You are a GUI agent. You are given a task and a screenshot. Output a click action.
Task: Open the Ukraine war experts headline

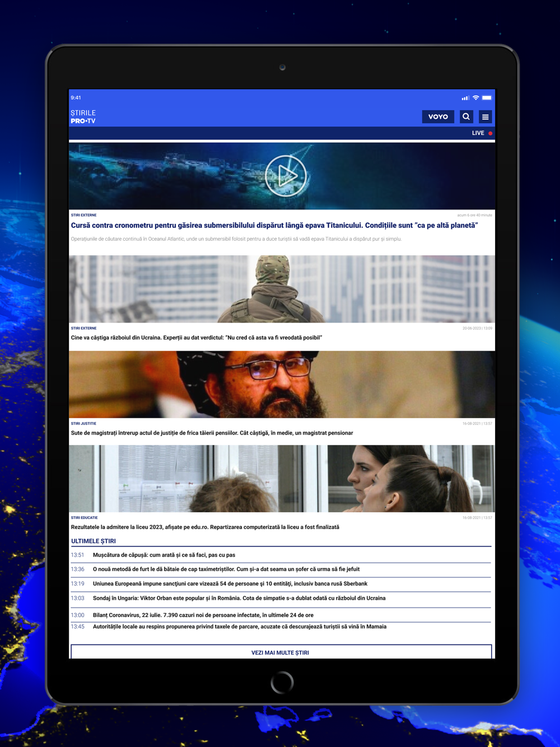197,338
